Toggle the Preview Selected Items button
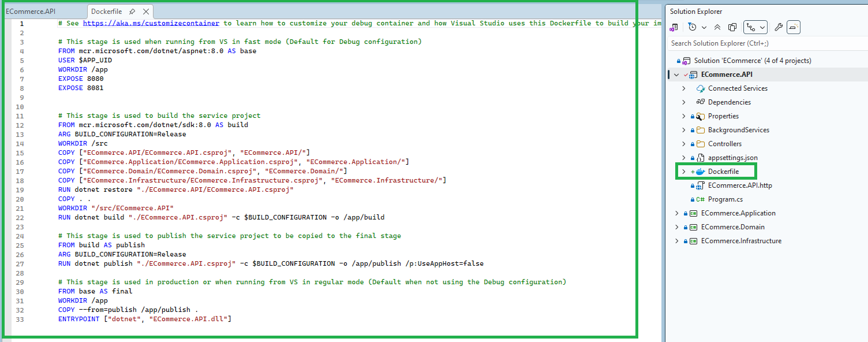Image resolution: width=868 pixels, height=342 pixels. pos(794,27)
